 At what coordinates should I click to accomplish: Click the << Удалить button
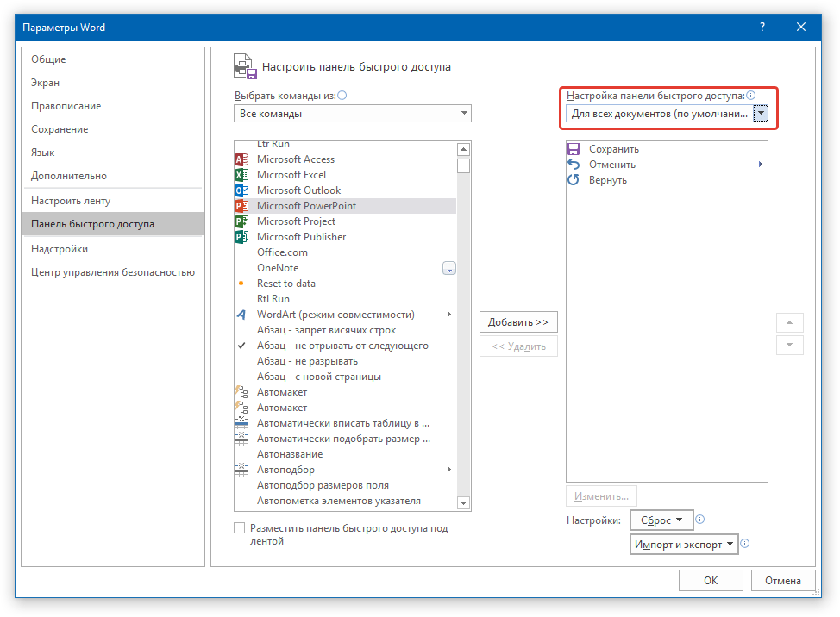(x=518, y=346)
